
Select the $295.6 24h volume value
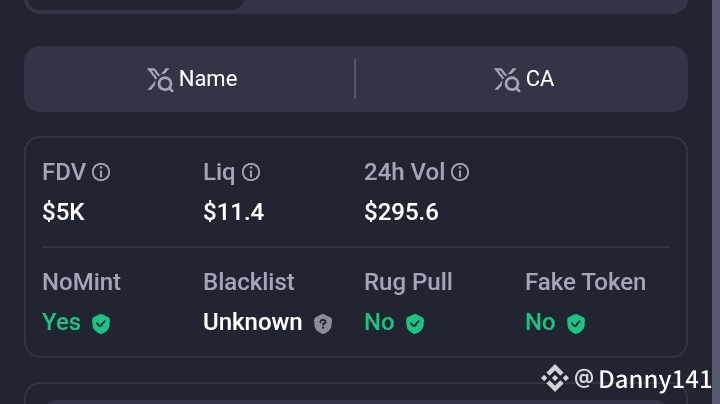coord(401,212)
